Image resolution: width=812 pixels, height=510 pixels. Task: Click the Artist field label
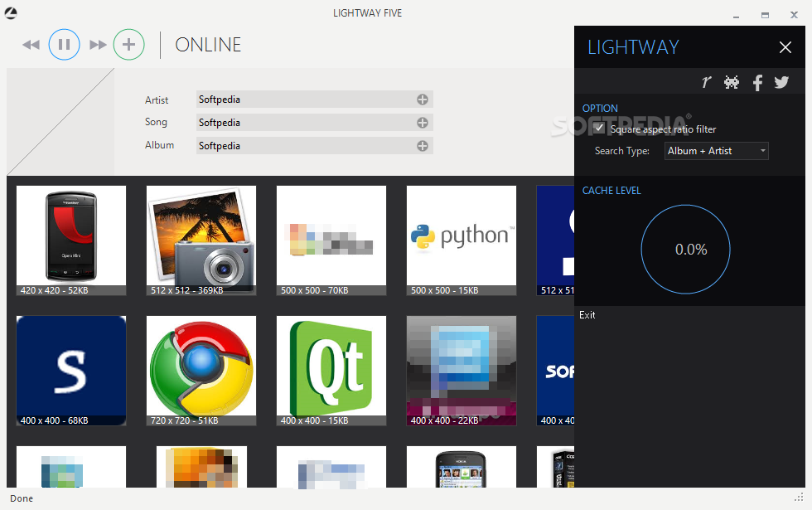tap(157, 100)
